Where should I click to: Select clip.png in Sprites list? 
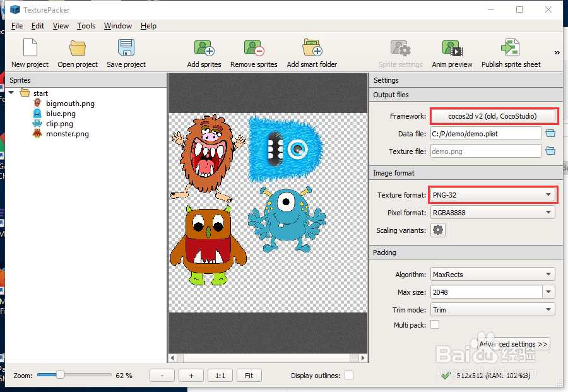pyautogui.click(x=59, y=124)
